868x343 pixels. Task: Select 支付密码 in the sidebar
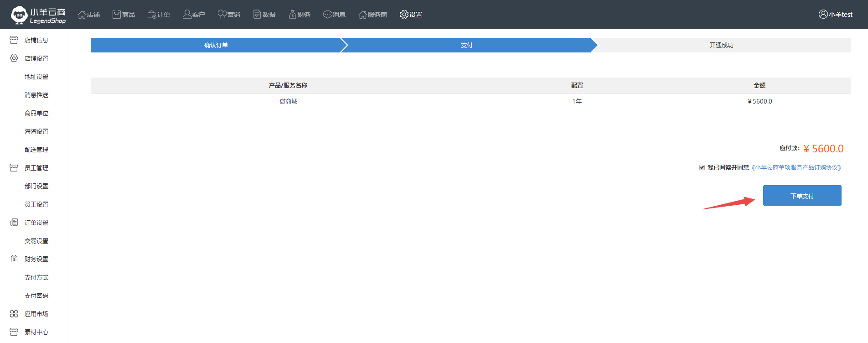36,296
